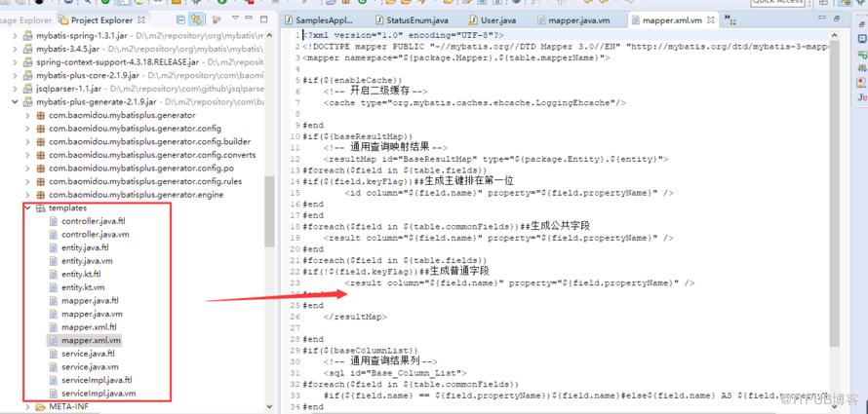Select the generator.config.rules package
Image resolution: width=868 pixels, height=414 pixels.
coord(145,181)
